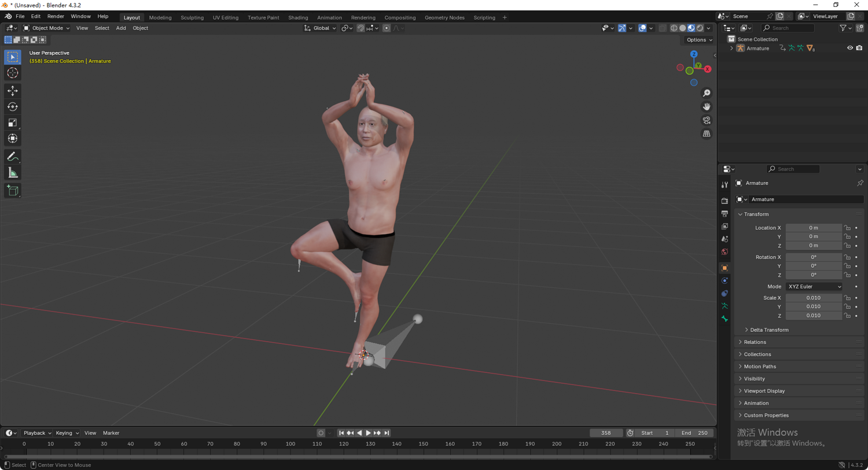The width and height of the screenshot is (868, 470).
Task: Open the outliner filter funnel
Action: 843,28
